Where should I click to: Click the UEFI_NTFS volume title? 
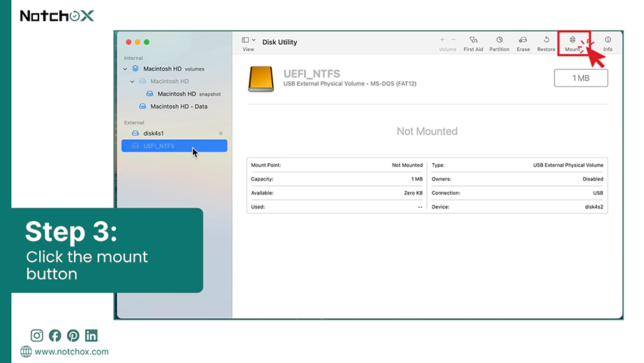(x=312, y=73)
